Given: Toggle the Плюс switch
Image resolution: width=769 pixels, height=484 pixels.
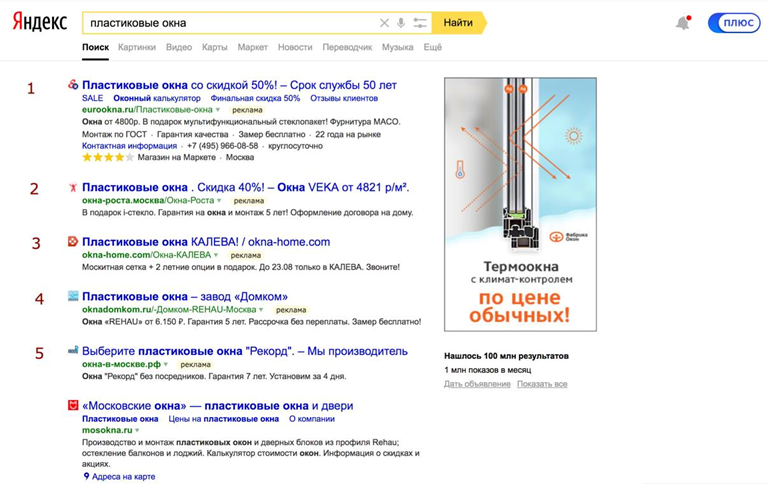Looking at the screenshot, I should tap(734, 23).
